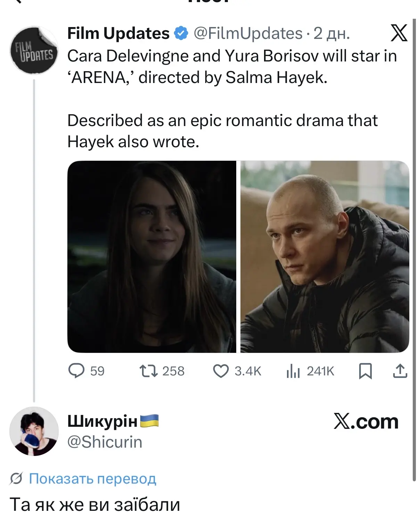
Task: Open the Yura Borisov photo
Action: (325, 257)
